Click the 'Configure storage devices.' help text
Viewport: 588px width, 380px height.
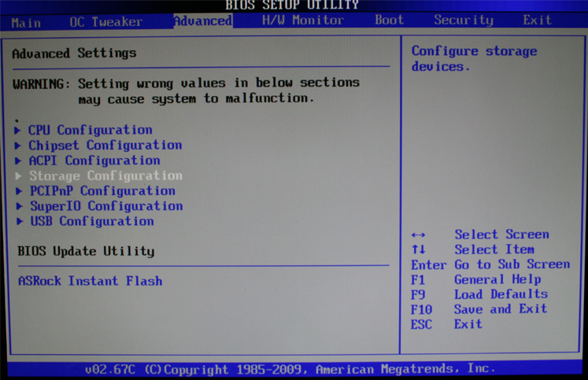tap(475, 58)
